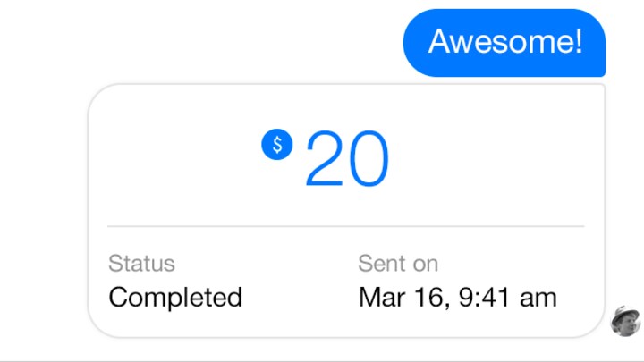
Task: Click the Sent on label
Action: [x=398, y=263]
